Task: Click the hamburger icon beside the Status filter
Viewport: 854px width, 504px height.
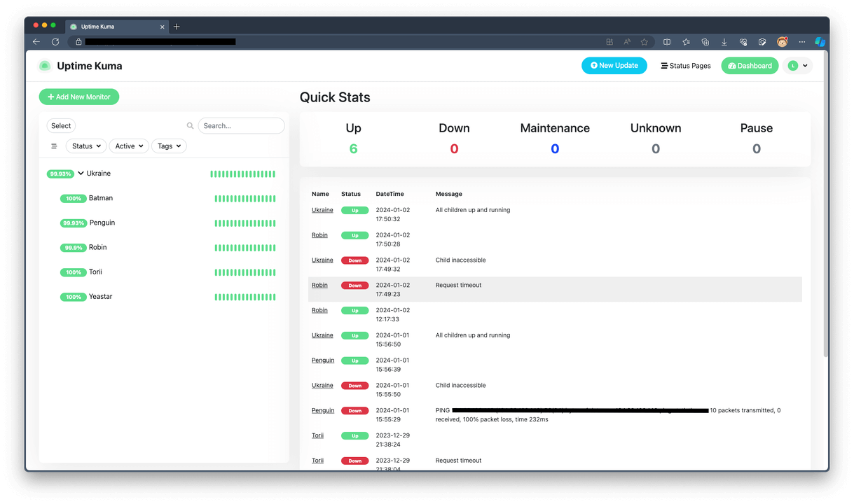Action: pos(54,146)
